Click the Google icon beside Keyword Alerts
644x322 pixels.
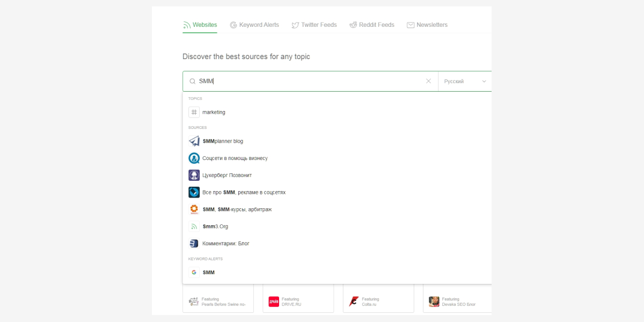pos(233,25)
